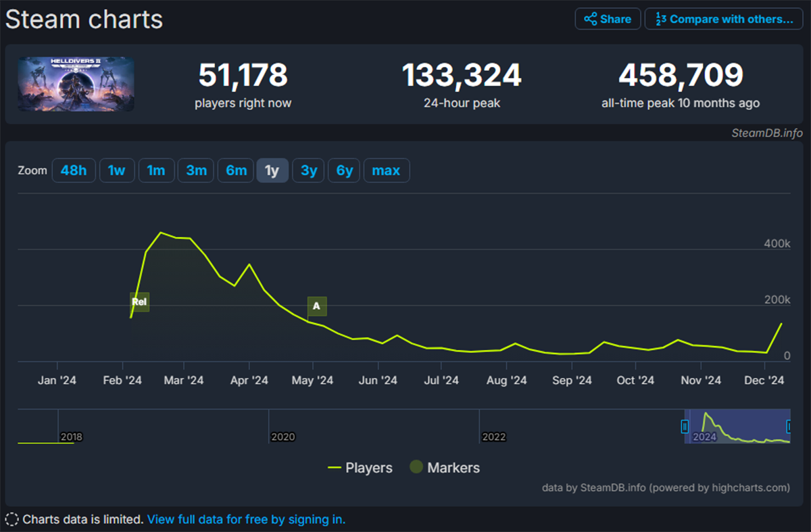Grab the right navigator range handle
The height and width of the screenshot is (532, 811).
point(789,427)
